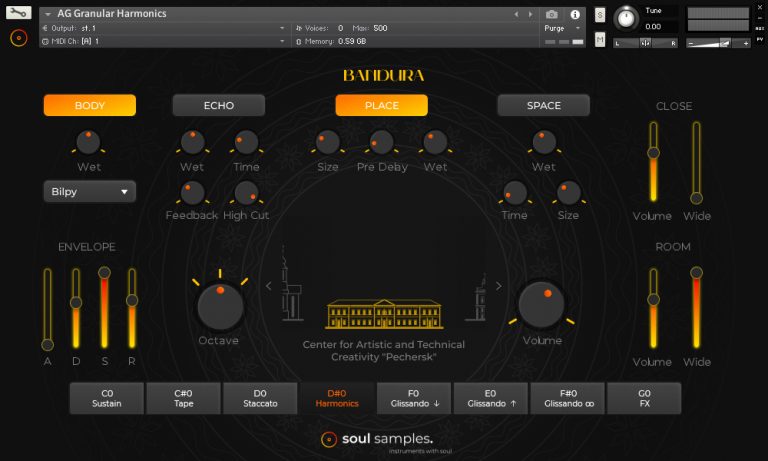Select next place with right chevron
The height and width of the screenshot is (461, 768).
499,286
